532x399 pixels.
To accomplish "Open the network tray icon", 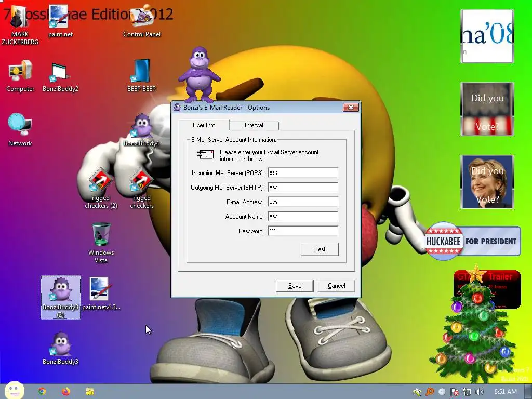I will coord(467,392).
